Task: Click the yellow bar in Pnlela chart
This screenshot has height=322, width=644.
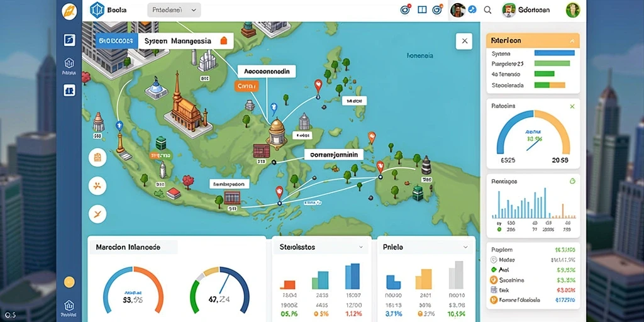Action: (423, 279)
